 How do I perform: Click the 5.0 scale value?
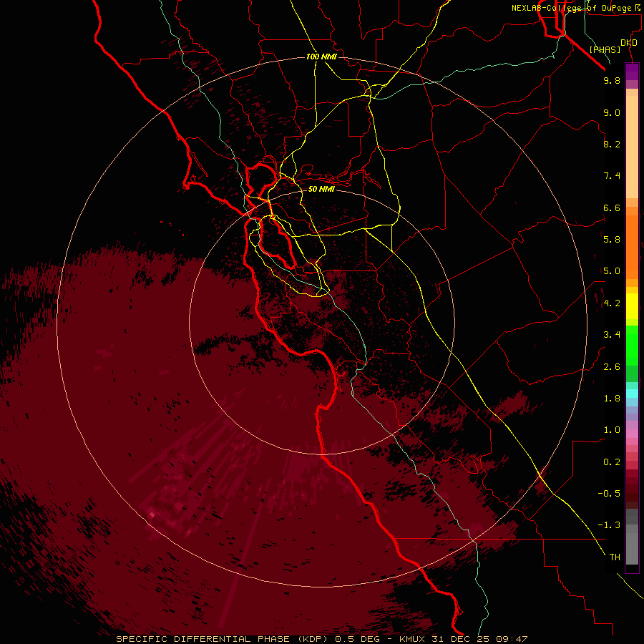pyautogui.click(x=612, y=271)
